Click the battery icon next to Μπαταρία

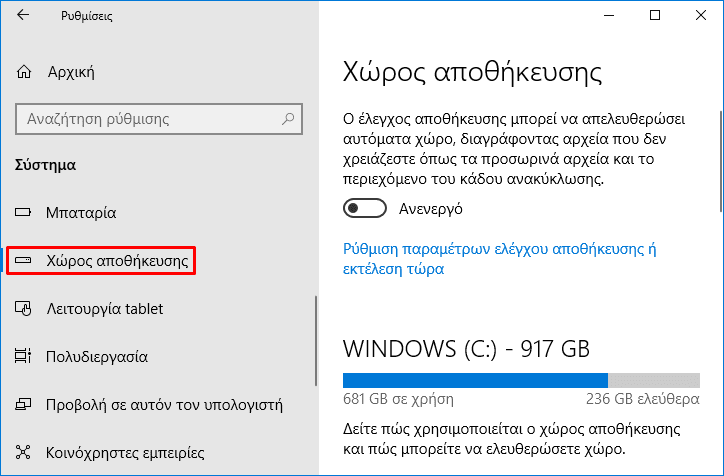click(23, 212)
